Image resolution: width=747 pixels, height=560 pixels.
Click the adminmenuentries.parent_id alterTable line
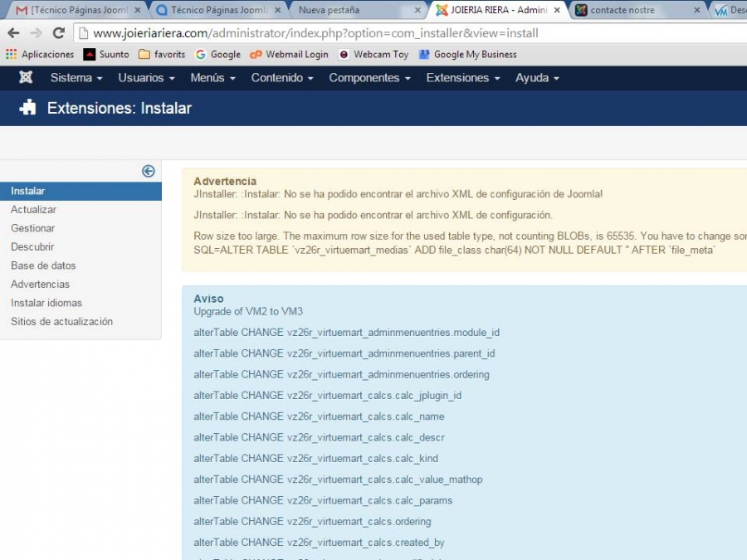344,353
